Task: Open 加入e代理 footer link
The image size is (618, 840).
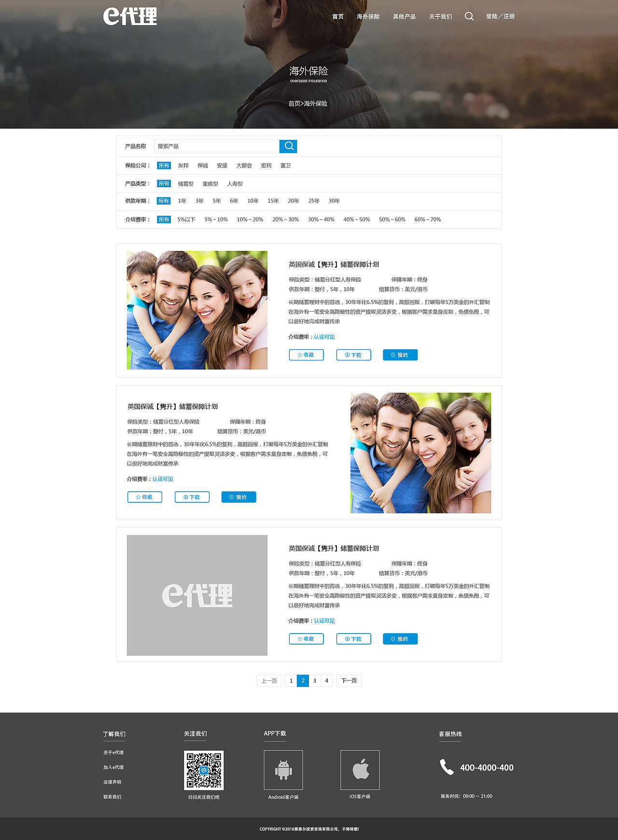Action: point(113,767)
